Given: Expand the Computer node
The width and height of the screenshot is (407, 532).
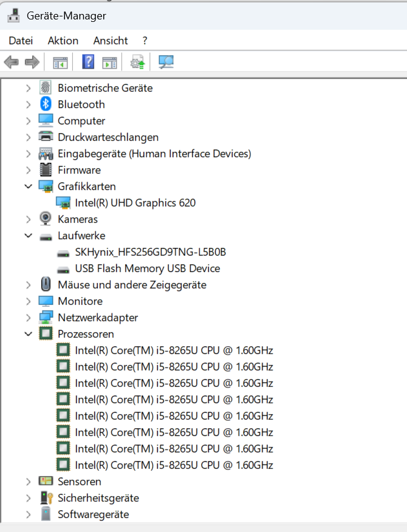Looking at the screenshot, I should pos(28,121).
